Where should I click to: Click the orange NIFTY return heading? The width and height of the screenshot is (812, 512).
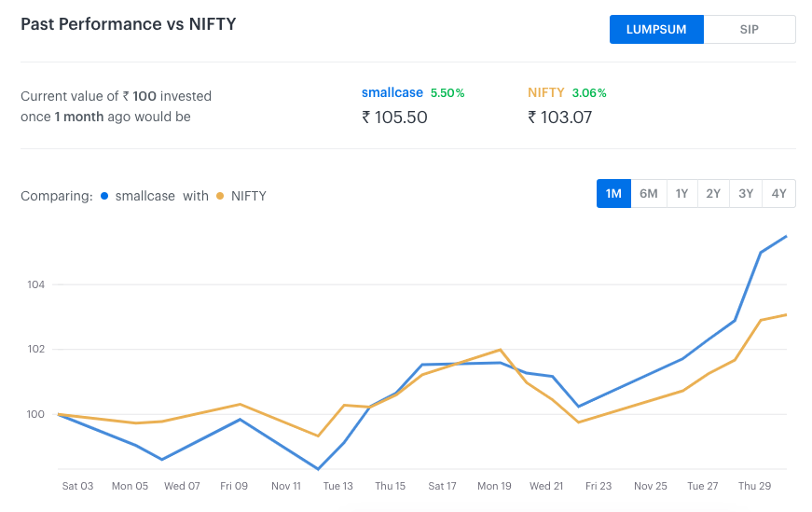coord(545,92)
